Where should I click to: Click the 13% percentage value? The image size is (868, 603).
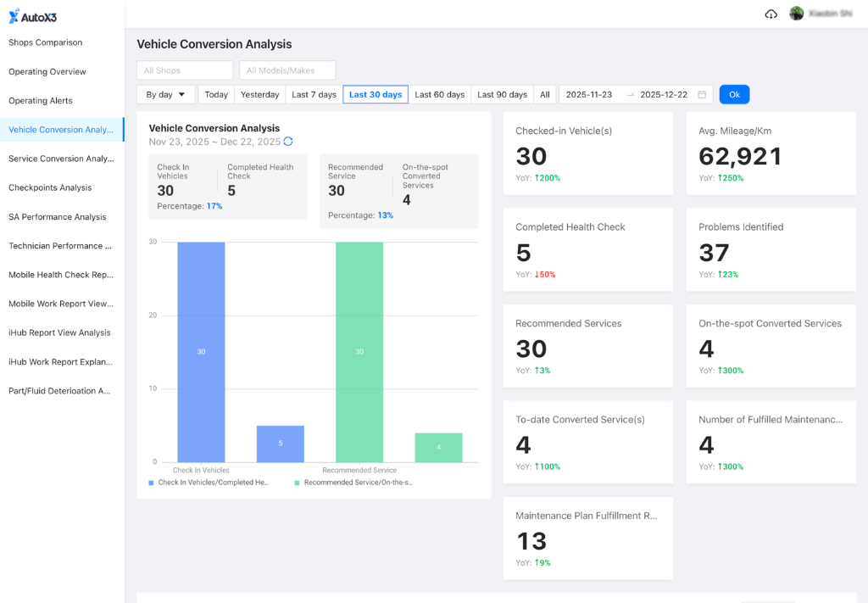click(x=386, y=215)
